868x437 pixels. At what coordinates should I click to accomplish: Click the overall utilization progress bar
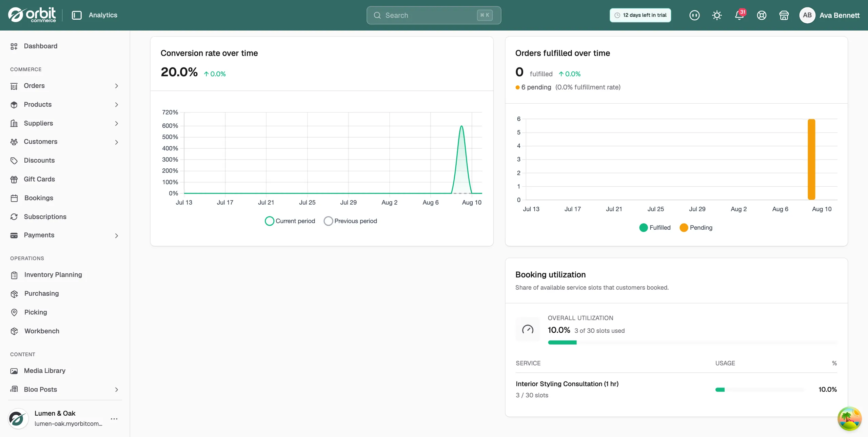[692, 342]
